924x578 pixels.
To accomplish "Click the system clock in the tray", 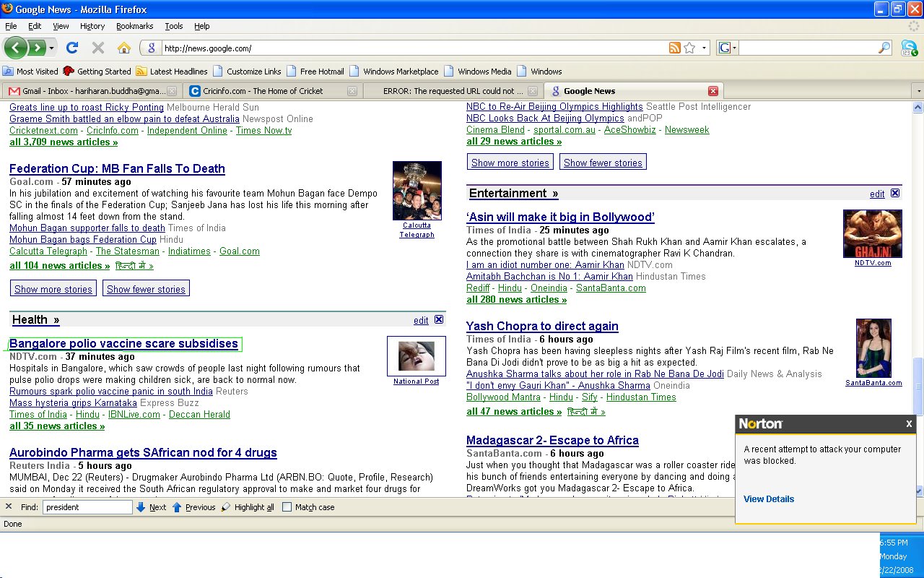I will pos(894,556).
